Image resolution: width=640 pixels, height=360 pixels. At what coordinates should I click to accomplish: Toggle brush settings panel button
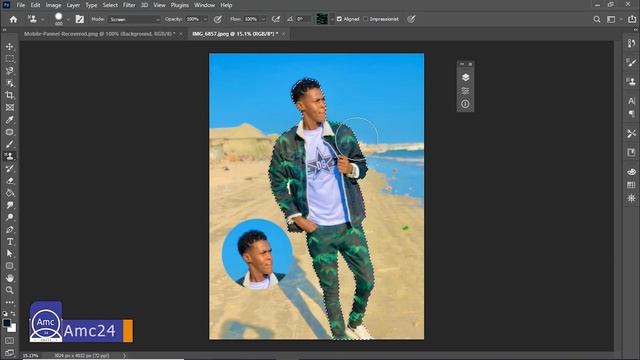pos(80,19)
